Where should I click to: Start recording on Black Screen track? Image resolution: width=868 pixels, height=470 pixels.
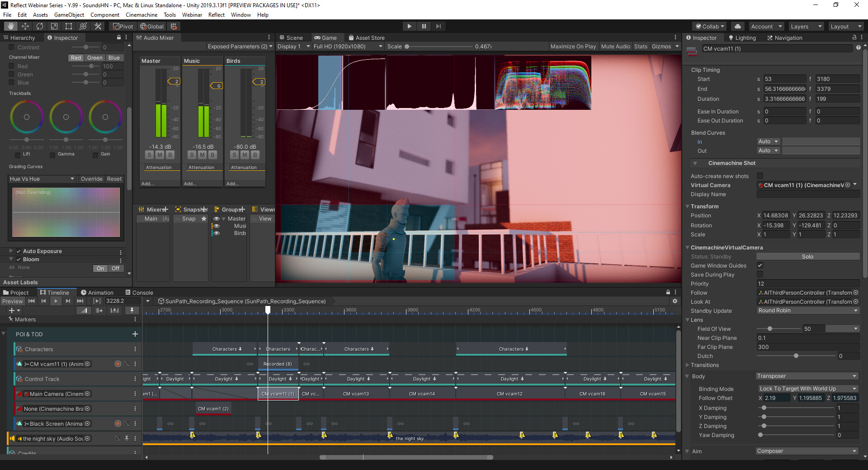point(118,423)
